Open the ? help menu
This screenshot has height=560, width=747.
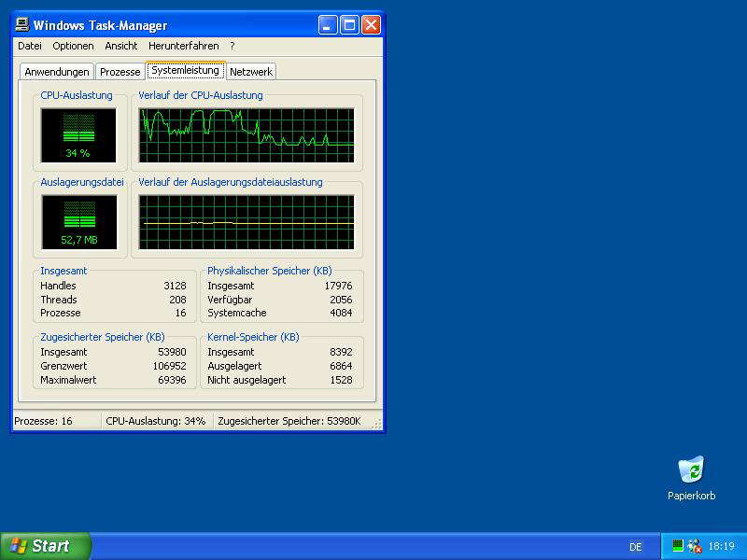point(233,46)
